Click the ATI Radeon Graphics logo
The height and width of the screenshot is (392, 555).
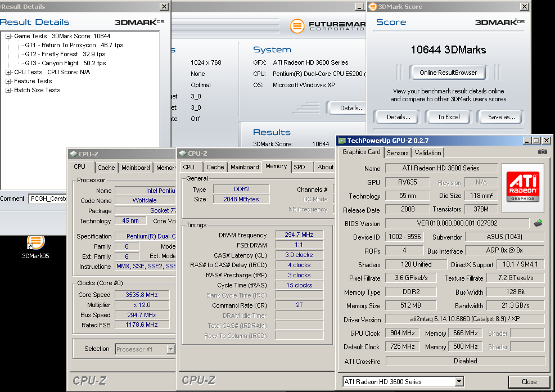coord(523,187)
